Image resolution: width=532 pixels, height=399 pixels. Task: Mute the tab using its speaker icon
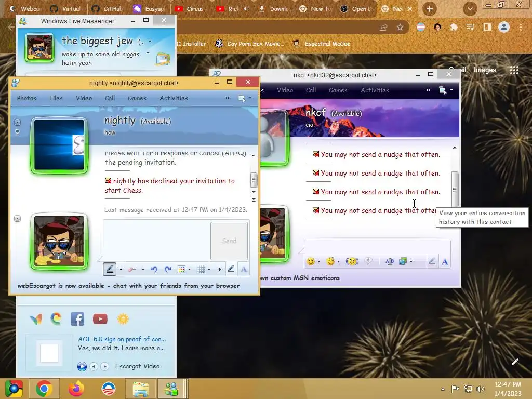pyautogui.click(x=246, y=9)
